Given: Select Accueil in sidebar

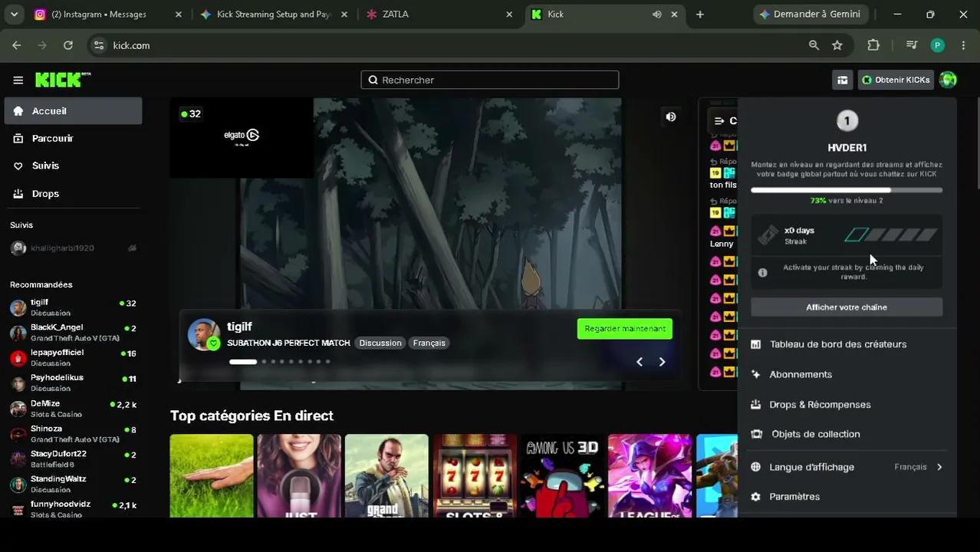Looking at the screenshot, I should [74, 111].
